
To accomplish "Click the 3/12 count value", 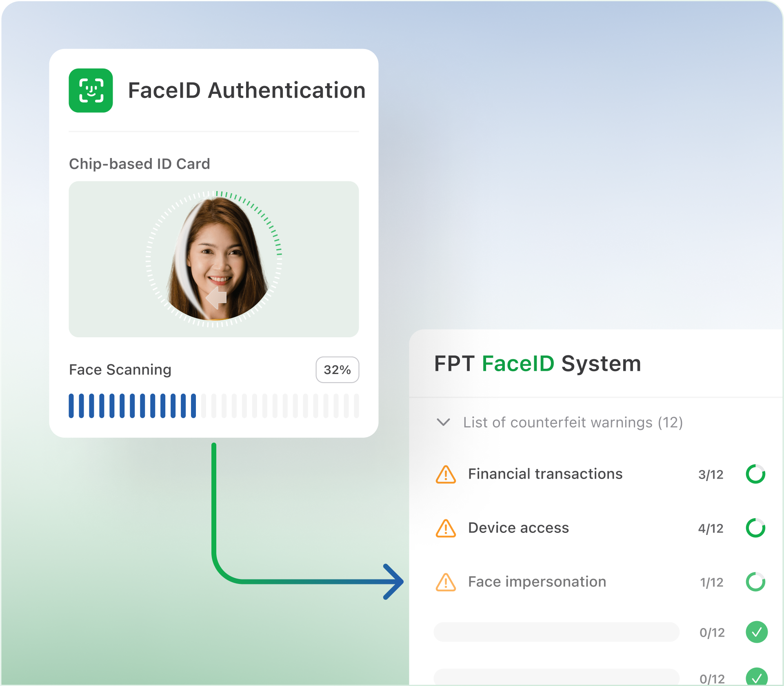I will 711,474.
